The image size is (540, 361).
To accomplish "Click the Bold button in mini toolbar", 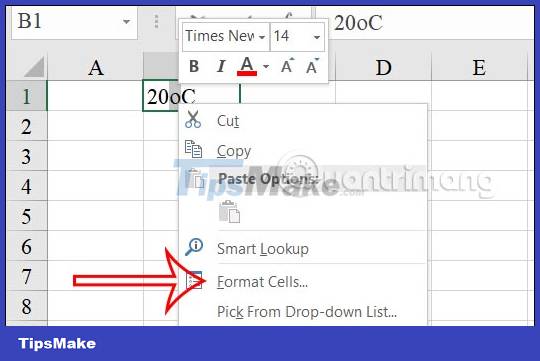I will click(x=194, y=66).
